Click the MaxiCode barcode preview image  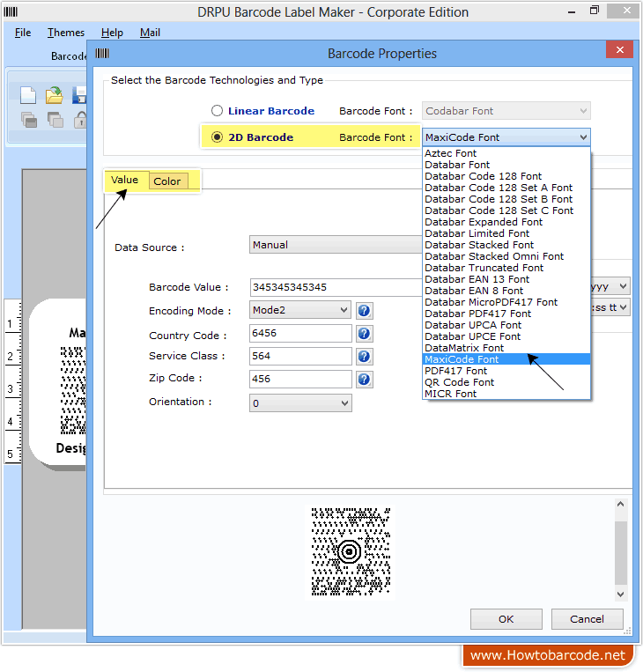click(351, 551)
